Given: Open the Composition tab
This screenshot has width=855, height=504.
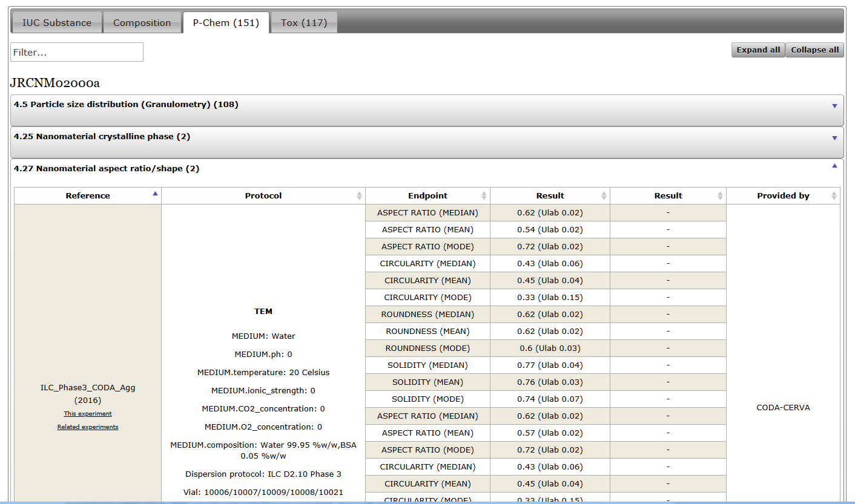Looking at the screenshot, I should click(x=142, y=23).
